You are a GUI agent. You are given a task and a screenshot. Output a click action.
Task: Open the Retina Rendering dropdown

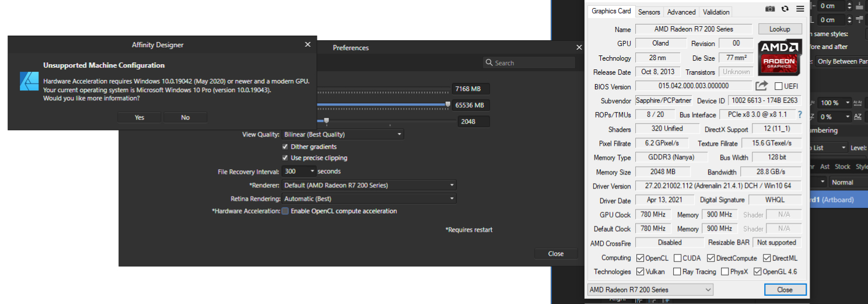[x=369, y=199]
